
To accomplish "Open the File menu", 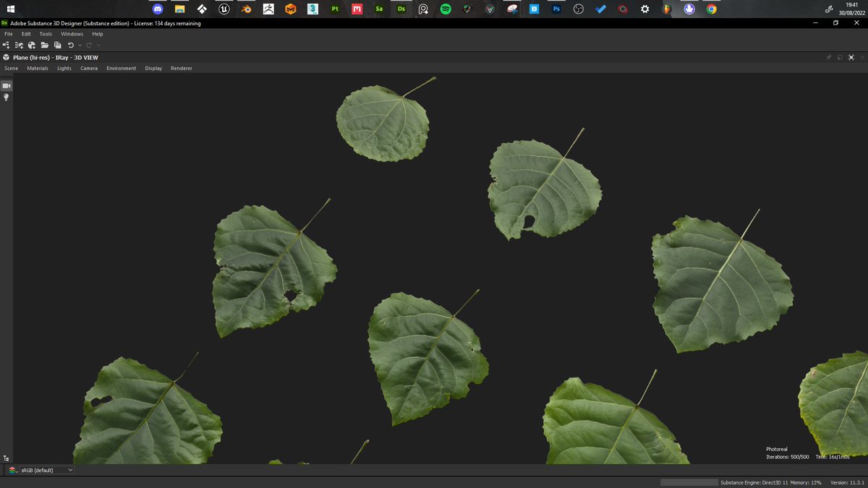I will 9,34.
